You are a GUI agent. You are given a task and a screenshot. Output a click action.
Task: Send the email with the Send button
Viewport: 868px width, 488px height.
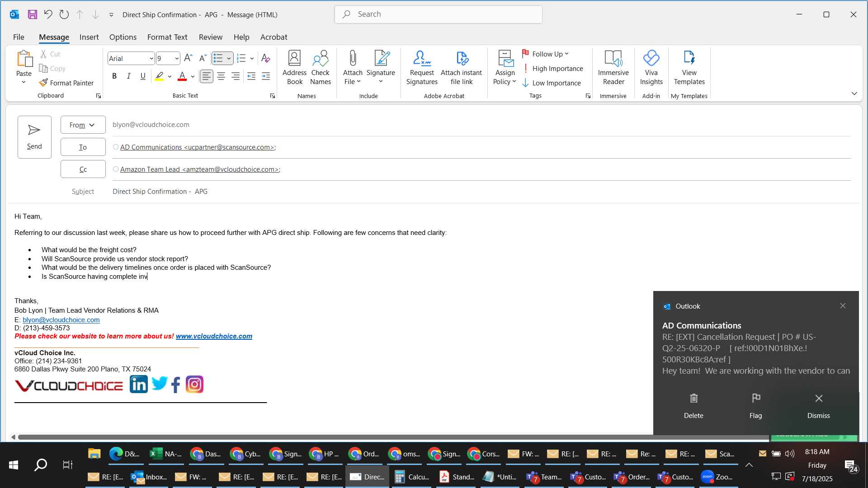(34, 137)
